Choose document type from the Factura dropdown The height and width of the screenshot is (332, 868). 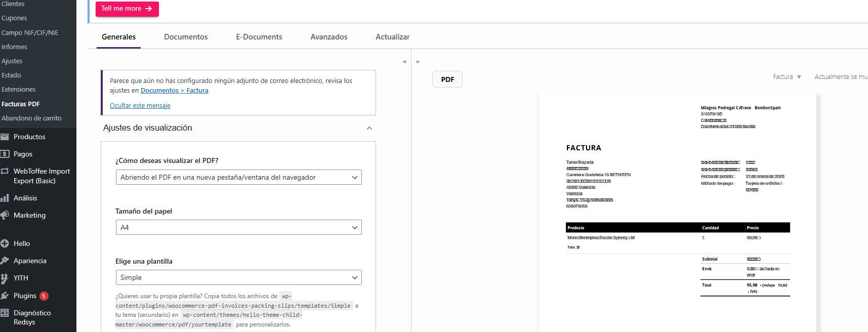coord(787,77)
